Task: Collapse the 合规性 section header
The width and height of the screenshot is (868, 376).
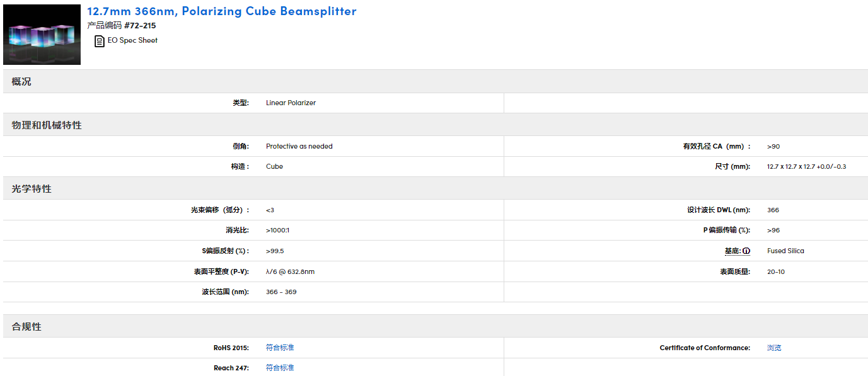Action: 26,327
